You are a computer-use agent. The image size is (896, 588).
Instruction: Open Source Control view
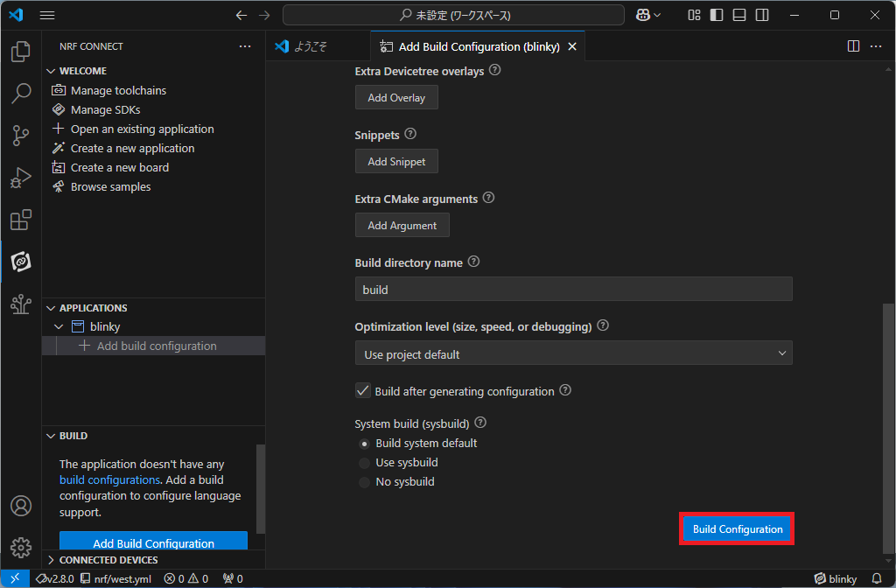point(21,136)
